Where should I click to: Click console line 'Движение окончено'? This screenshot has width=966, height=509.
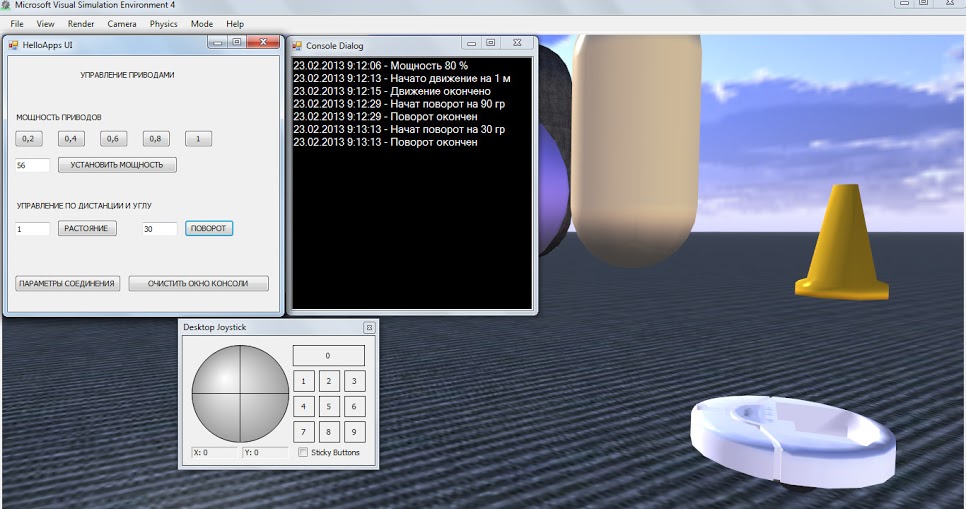pos(440,91)
